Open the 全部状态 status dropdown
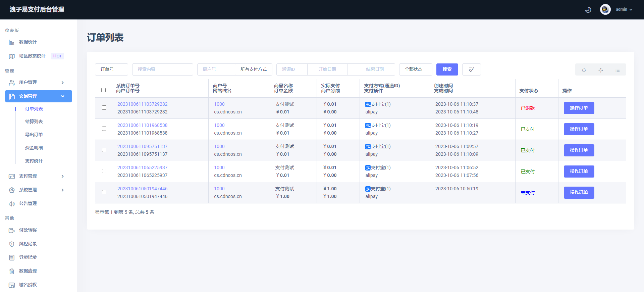 click(415, 69)
